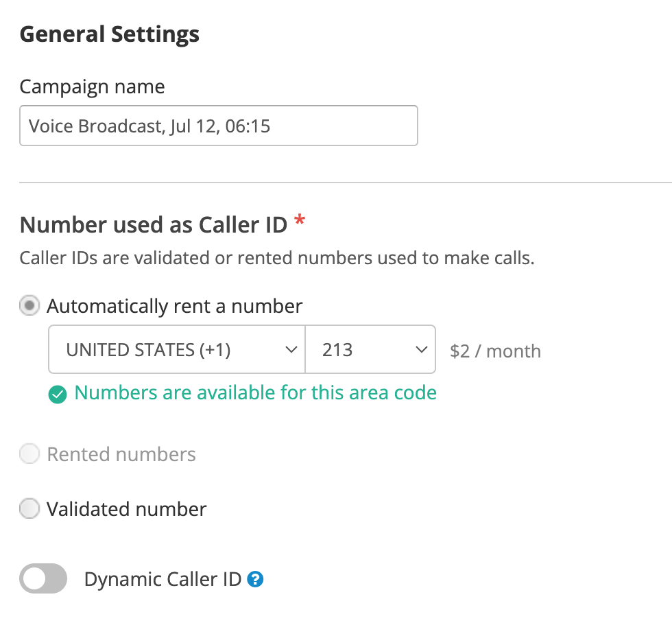Select the Rented numbers radio button
The height and width of the screenshot is (634, 672).
29,454
